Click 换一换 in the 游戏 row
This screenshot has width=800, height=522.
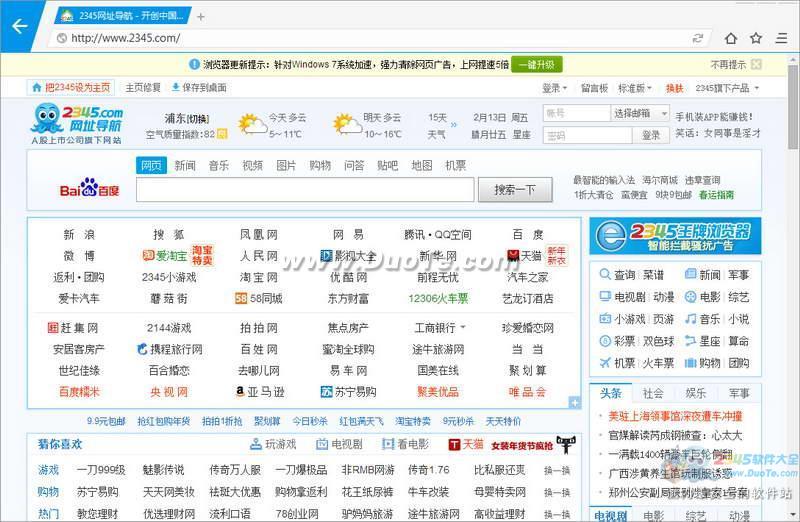point(557,470)
